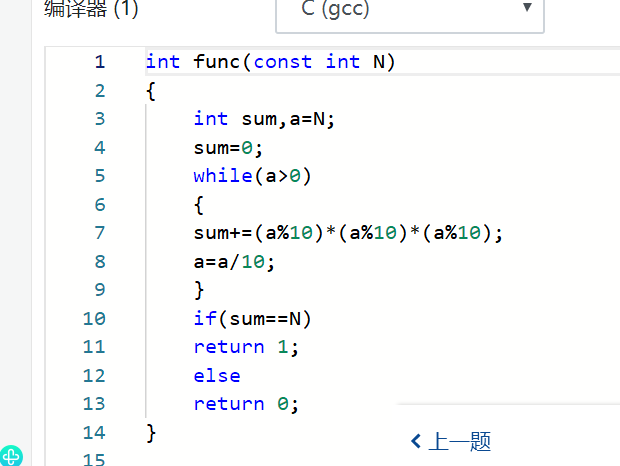Click line number 1 in the gutter
Image resolution: width=620 pixels, height=466 pixels.
coord(100,62)
